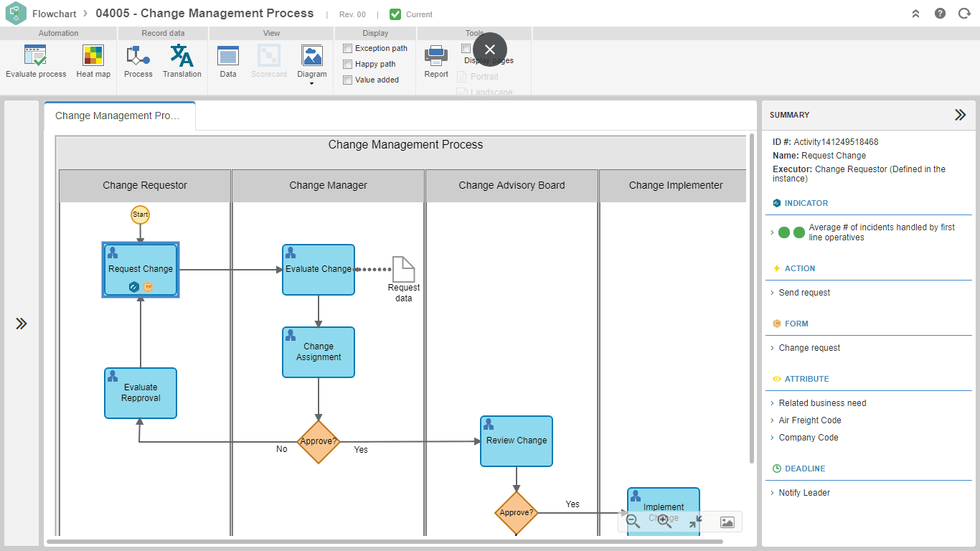Select the Review Change activity

(517, 441)
